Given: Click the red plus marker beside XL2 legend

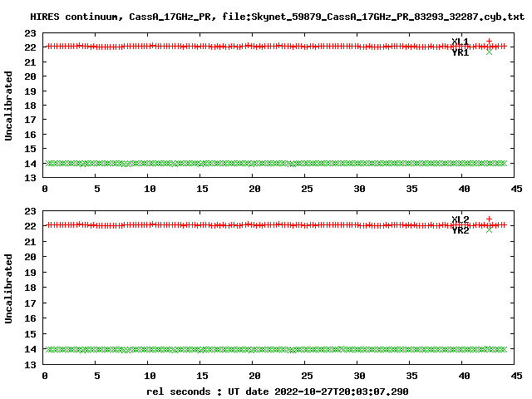Looking at the screenshot, I should coord(489,219).
